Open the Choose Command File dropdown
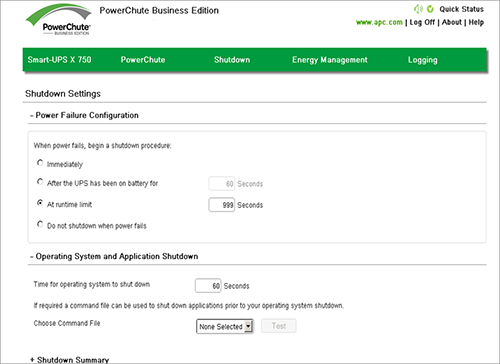The height and width of the screenshot is (364, 500). pos(225,326)
